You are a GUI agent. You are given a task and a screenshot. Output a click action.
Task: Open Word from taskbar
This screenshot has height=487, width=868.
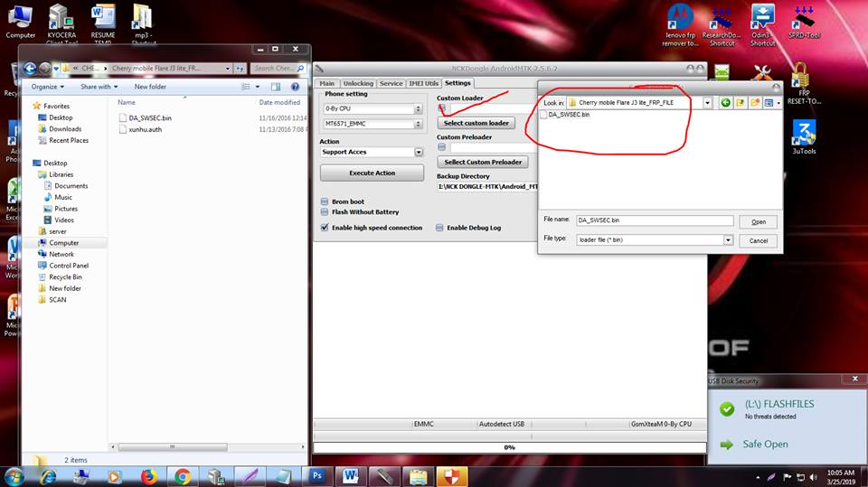[x=351, y=476]
